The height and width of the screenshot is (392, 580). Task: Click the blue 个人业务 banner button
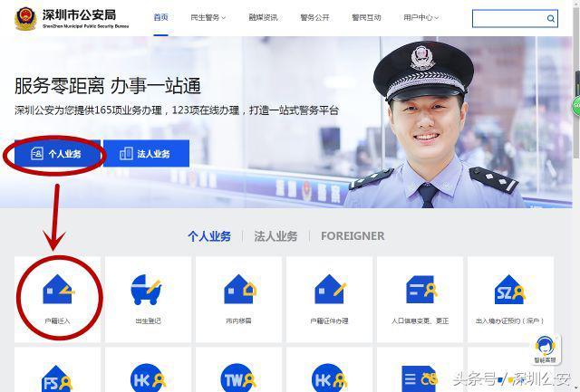pos(57,153)
